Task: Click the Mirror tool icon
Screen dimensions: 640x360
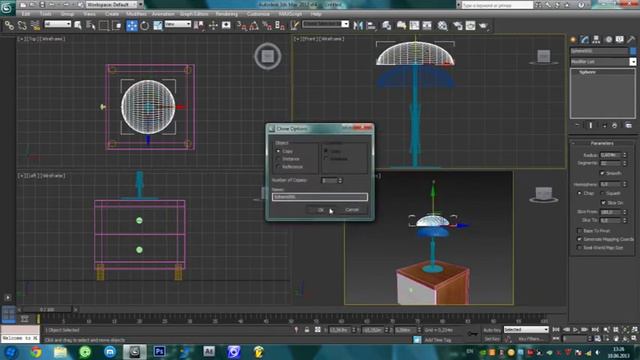Action: (x=358, y=26)
